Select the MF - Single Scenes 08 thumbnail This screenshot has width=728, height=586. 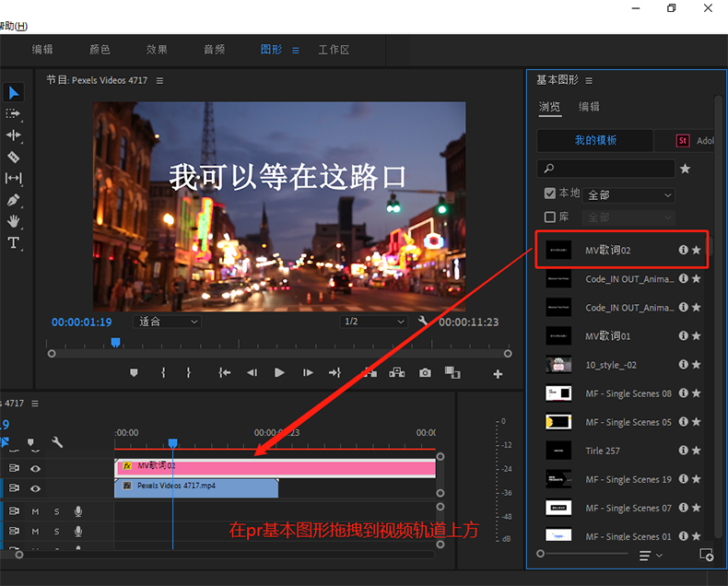tap(558, 393)
